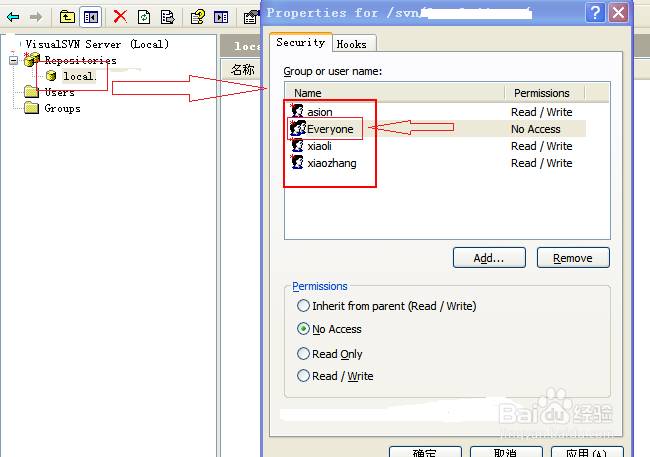This screenshot has height=457, width=650.
Task: Click the Back arrow toolbar icon
Action: 13,17
